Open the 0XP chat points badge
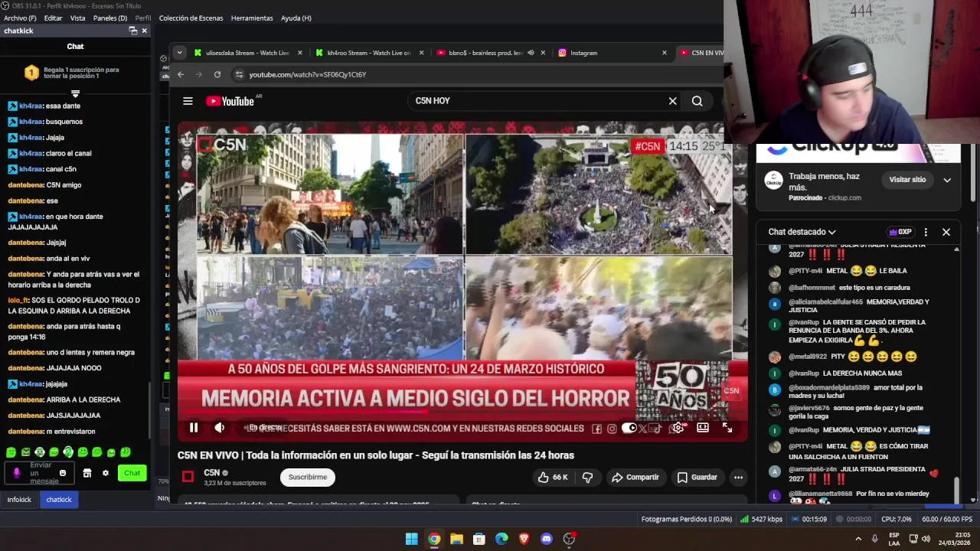This screenshot has width=980, height=551. pos(900,232)
